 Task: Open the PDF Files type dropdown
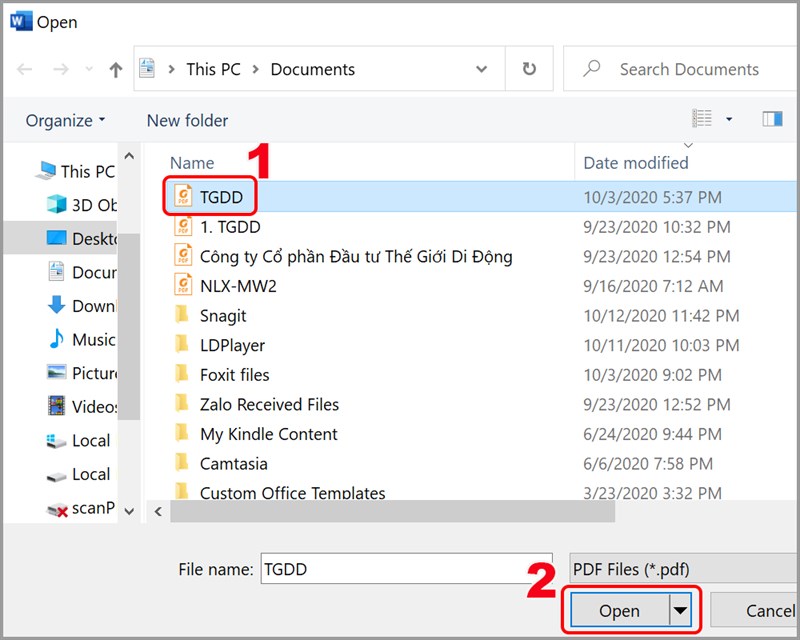point(684,569)
